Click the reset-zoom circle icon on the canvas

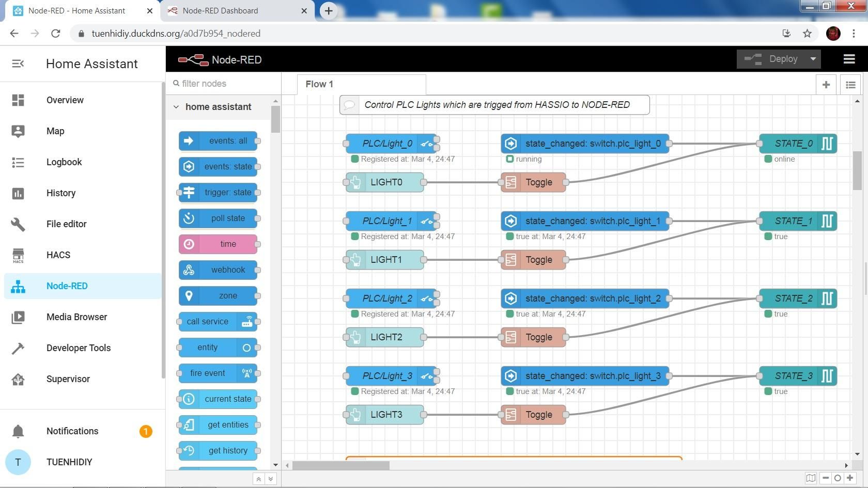838,478
